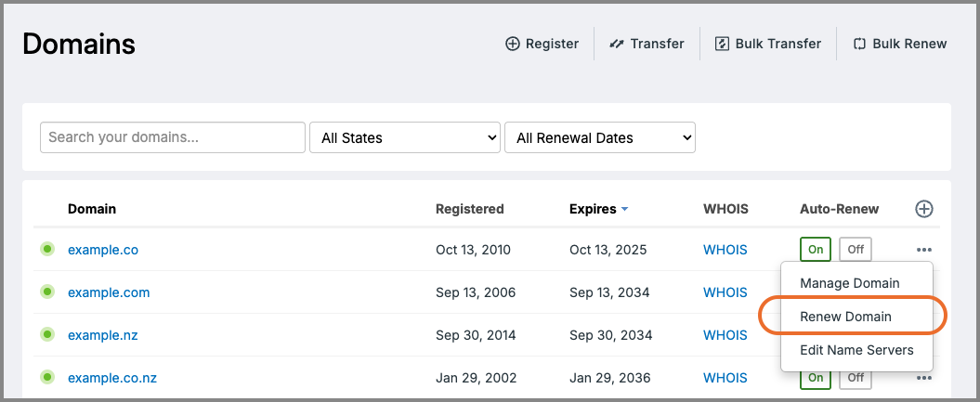Click the Transfer arrows icon
980x402 pixels.
[x=616, y=44]
